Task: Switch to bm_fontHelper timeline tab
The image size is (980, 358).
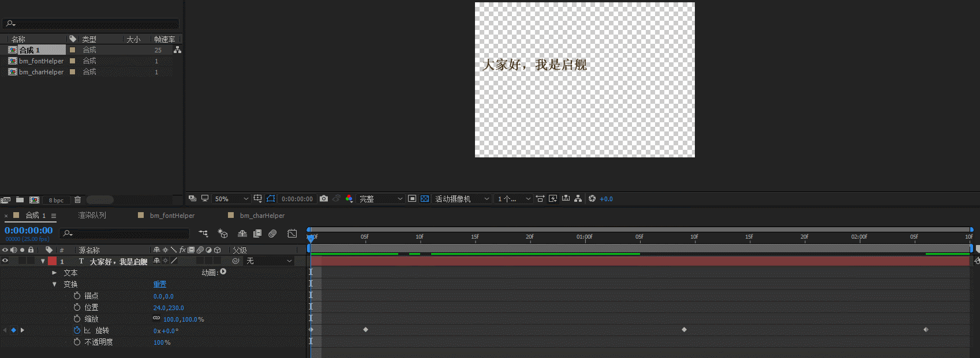Action: pyautogui.click(x=172, y=216)
